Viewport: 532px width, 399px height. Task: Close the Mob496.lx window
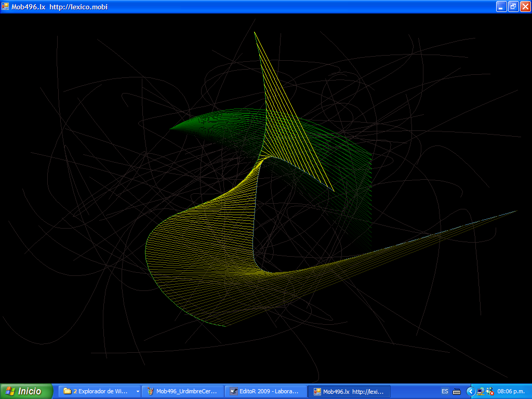tap(525, 7)
